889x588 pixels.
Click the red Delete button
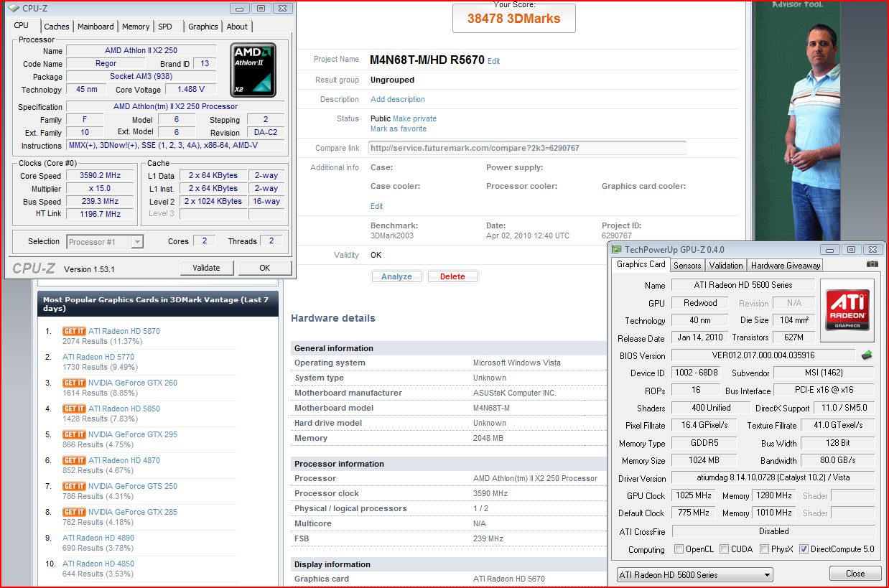[452, 276]
